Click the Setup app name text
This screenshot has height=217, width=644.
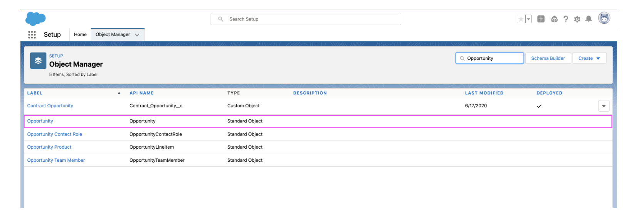coord(52,35)
